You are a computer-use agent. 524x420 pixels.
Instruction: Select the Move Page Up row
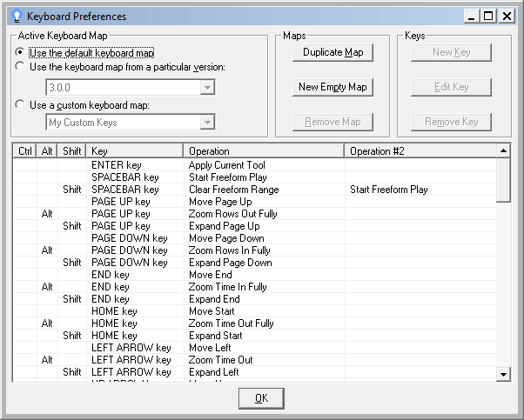click(x=255, y=202)
